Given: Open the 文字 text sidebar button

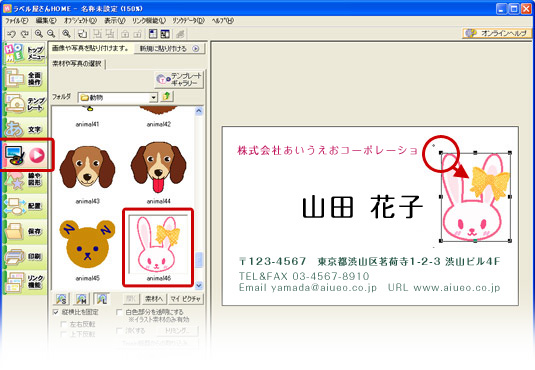Looking at the screenshot, I should 25,129.
